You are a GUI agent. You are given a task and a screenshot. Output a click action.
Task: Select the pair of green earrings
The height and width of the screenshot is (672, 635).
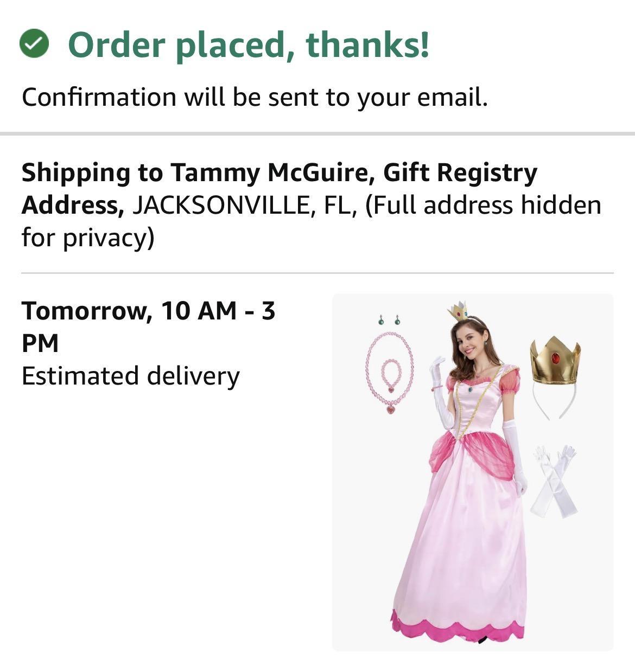pyautogui.click(x=389, y=321)
